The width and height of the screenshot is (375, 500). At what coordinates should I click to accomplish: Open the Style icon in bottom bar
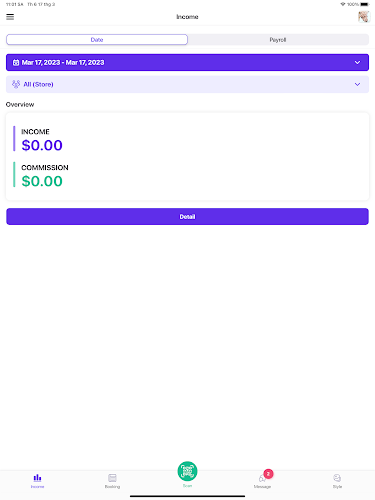[337, 478]
